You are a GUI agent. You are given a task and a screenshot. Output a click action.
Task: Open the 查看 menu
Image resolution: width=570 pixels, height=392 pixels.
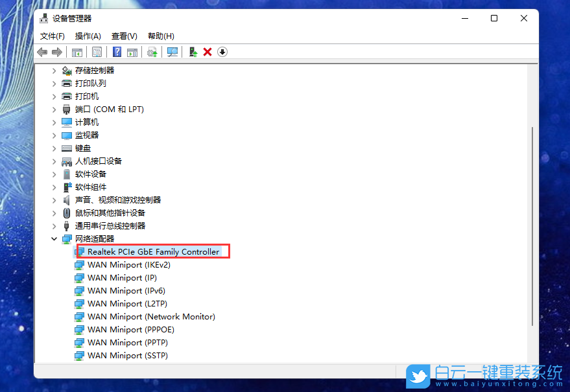coord(124,36)
